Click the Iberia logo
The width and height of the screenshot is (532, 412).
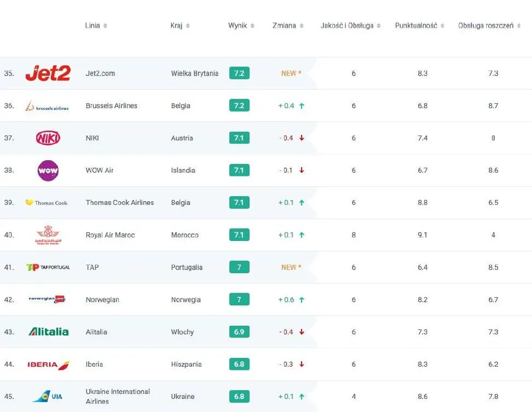point(48,364)
